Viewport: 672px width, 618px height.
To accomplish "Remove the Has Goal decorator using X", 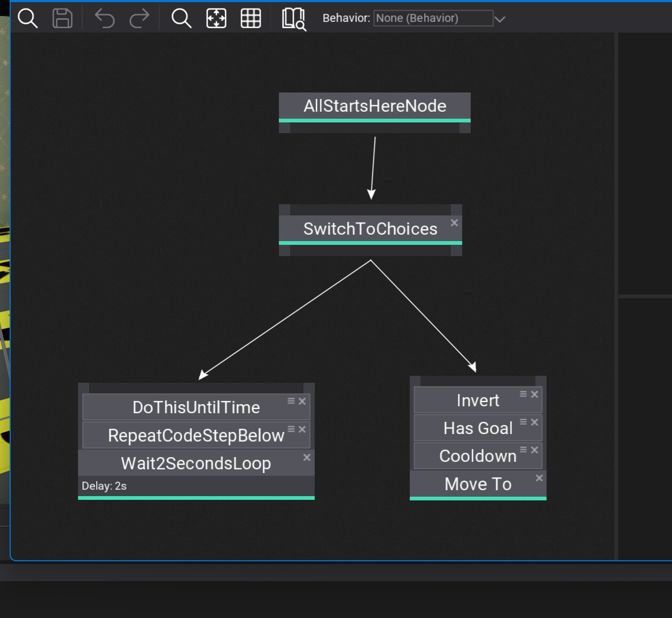I will click(535, 422).
